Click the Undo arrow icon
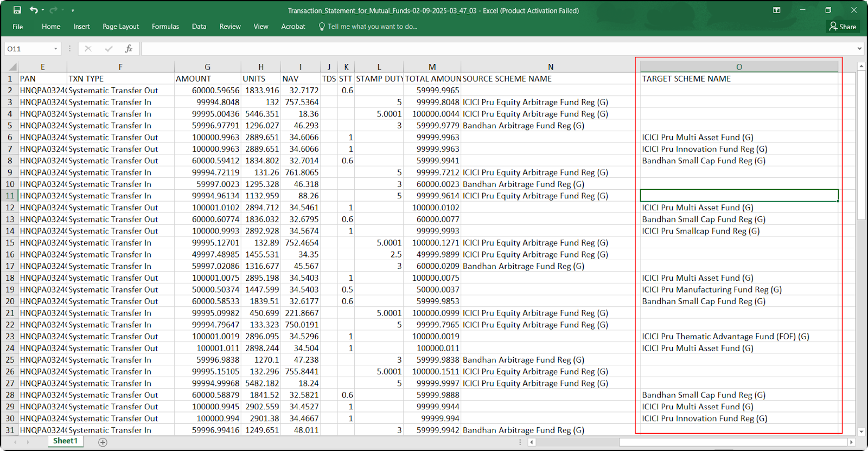868x451 pixels. (x=34, y=10)
